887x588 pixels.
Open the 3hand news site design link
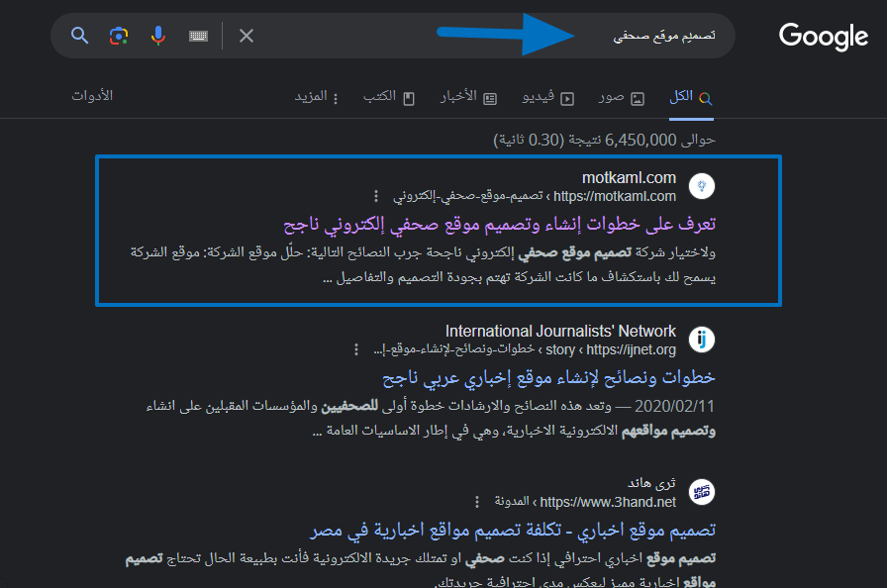[513, 530]
